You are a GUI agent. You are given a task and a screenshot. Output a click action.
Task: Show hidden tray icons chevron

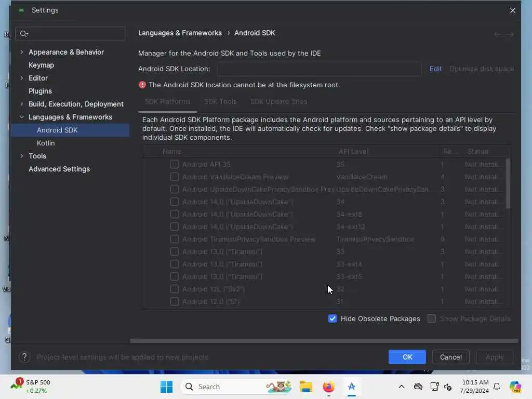[402, 387]
